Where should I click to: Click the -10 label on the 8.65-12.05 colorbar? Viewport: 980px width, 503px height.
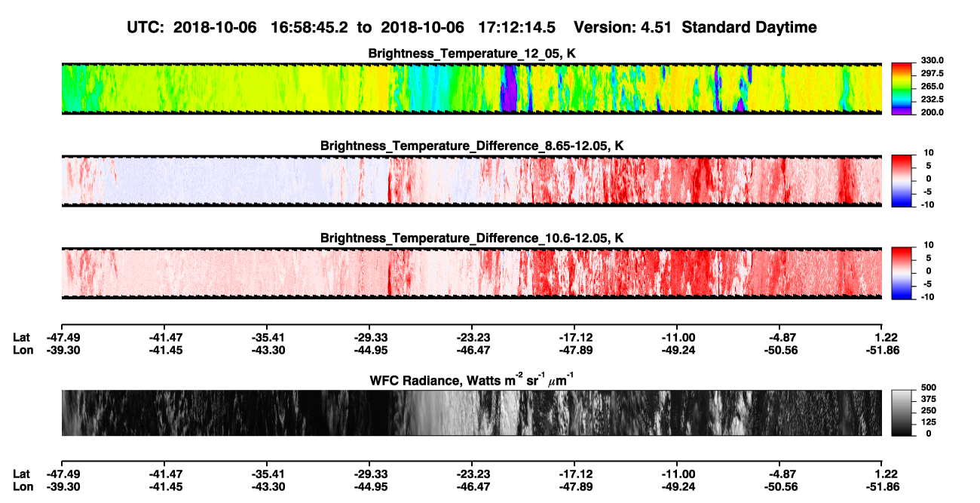926,204
